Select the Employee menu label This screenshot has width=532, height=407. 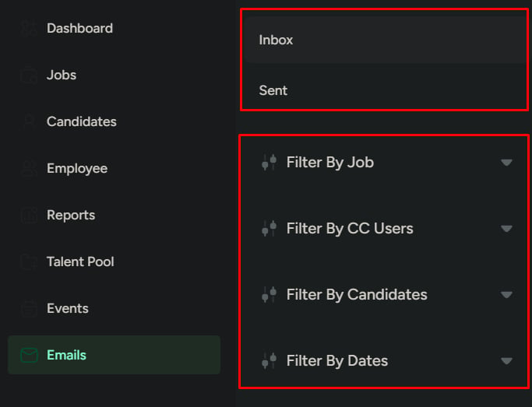77,169
